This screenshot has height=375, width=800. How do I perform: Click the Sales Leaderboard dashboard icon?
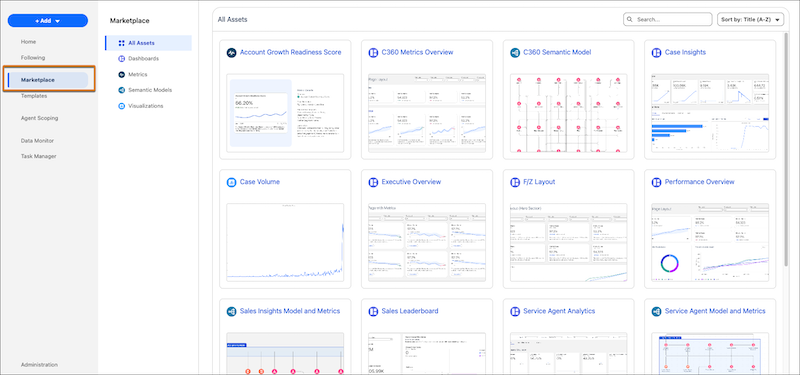tap(373, 311)
